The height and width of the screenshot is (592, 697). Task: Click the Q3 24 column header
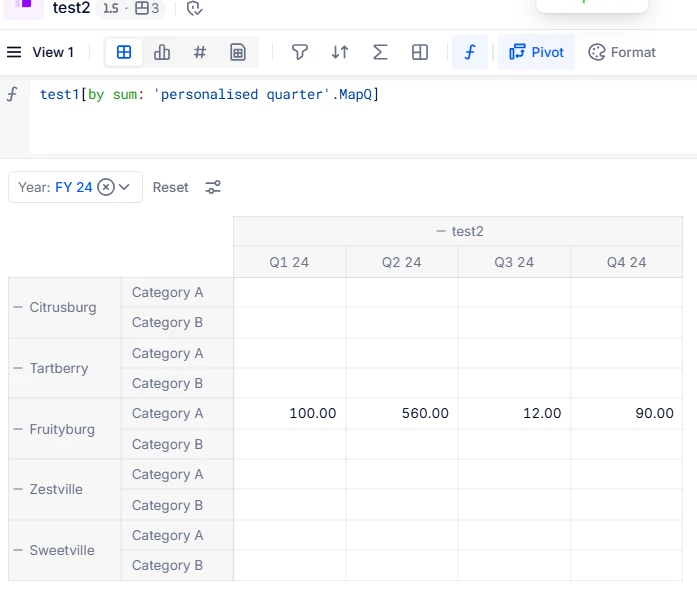coord(514,262)
